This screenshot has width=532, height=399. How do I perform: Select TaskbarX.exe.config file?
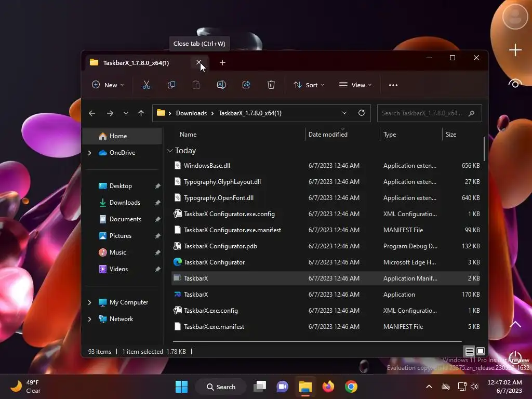pos(326,311)
